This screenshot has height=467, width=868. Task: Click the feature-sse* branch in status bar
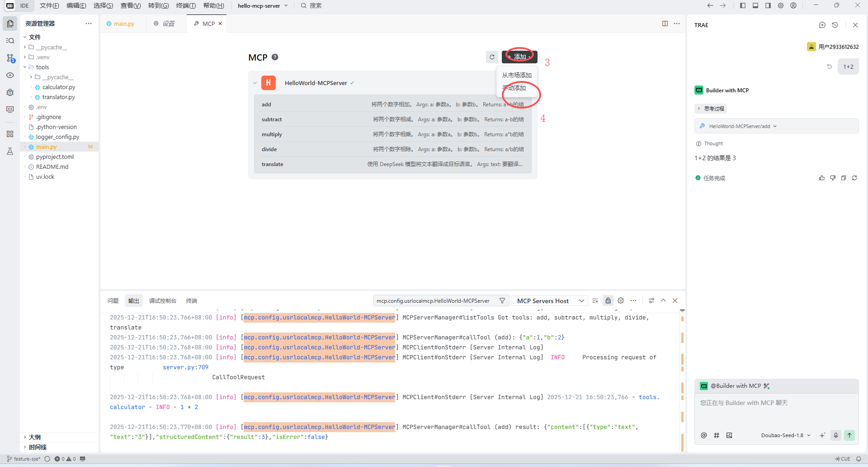(24, 459)
